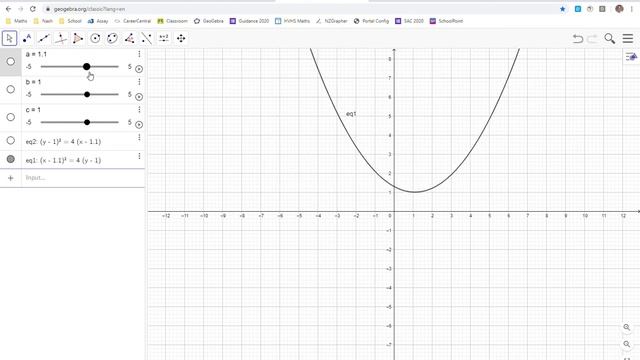Screen dimensions: 640x360
Task: Open the Assay bookmark
Action: click(x=98, y=21)
